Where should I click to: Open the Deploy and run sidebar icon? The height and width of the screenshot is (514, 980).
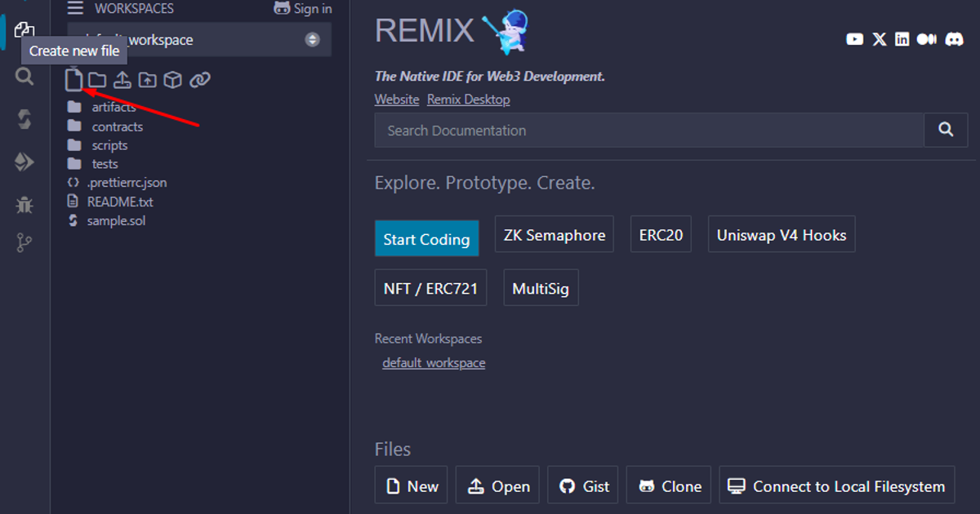pyautogui.click(x=24, y=162)
